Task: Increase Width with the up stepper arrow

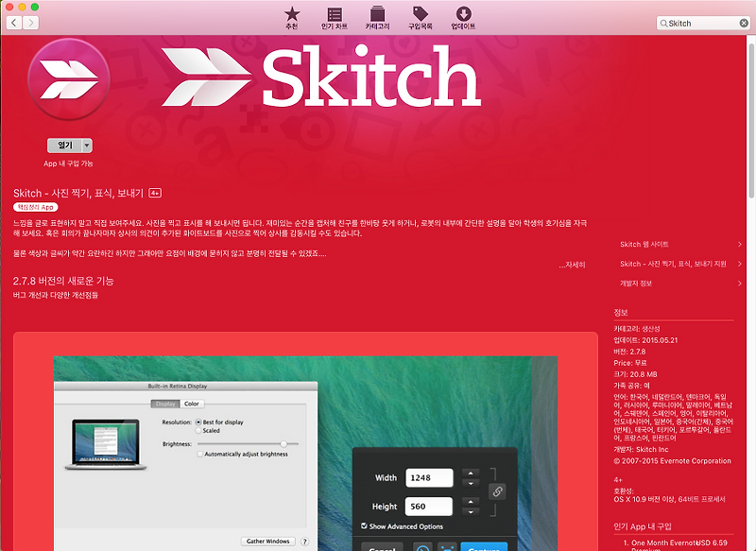Action: pyautogui.click(x=471, y=473)
